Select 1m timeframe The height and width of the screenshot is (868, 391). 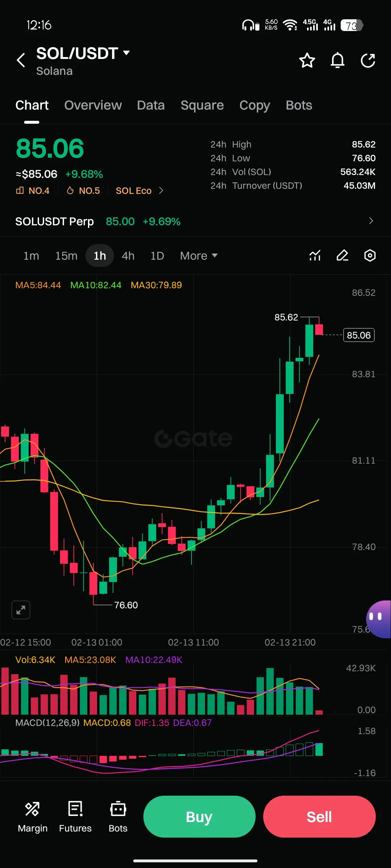[x=31, y=256]
